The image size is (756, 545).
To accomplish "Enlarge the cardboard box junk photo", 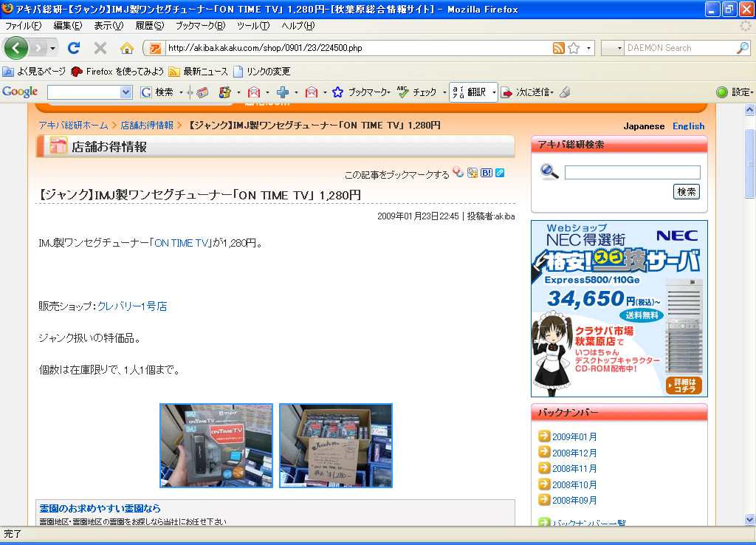I will [x=336, y=445].
